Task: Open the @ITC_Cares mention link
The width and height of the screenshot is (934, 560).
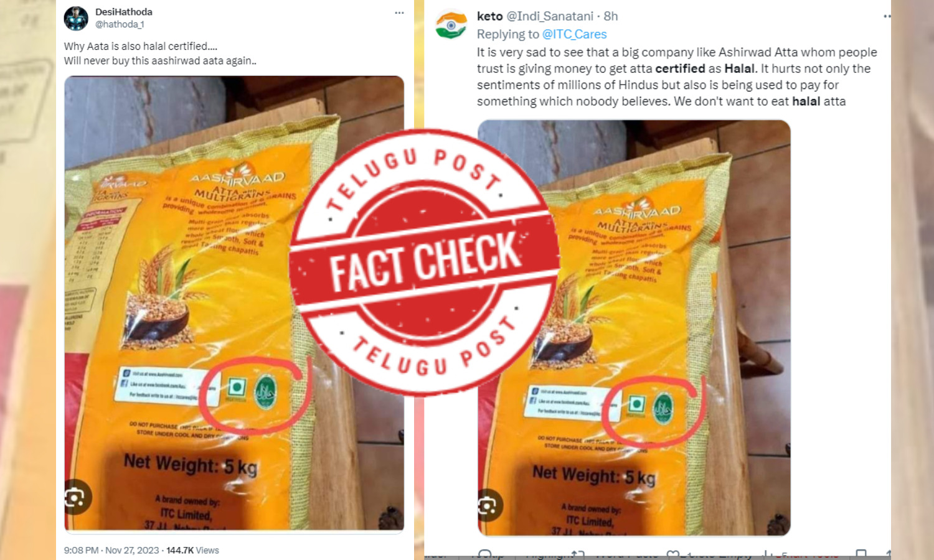Action: tap(574, 34)
